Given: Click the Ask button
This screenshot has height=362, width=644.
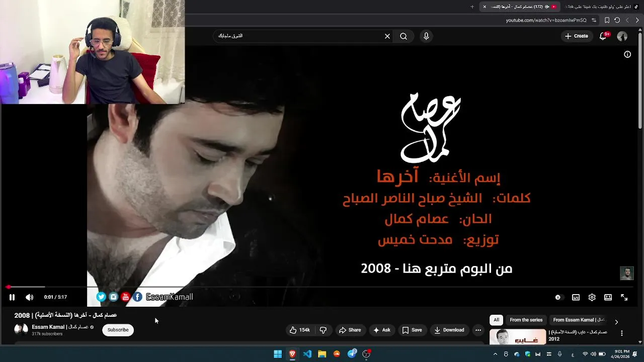Looking at the screenshot, I should [381, 330].
